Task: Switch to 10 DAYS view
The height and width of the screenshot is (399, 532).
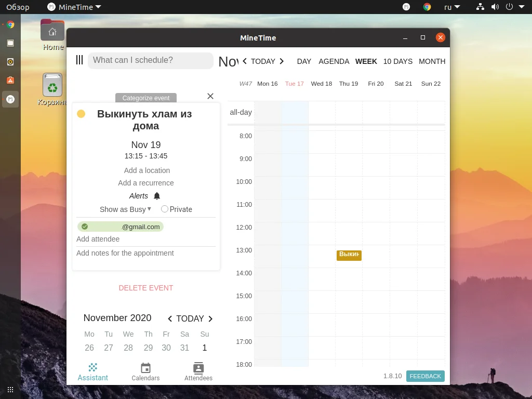Action: (398, 61)
